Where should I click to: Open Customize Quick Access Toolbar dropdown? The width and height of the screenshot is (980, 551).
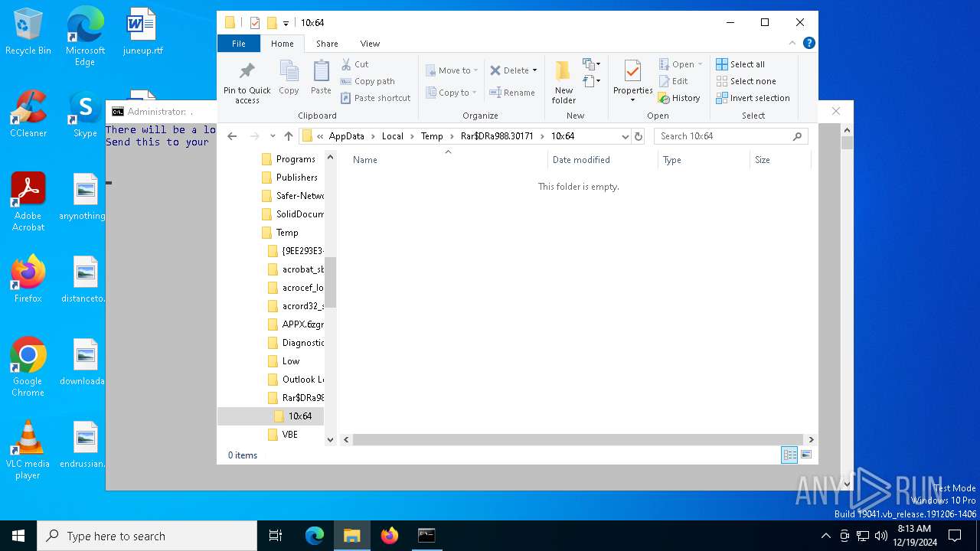286,23
